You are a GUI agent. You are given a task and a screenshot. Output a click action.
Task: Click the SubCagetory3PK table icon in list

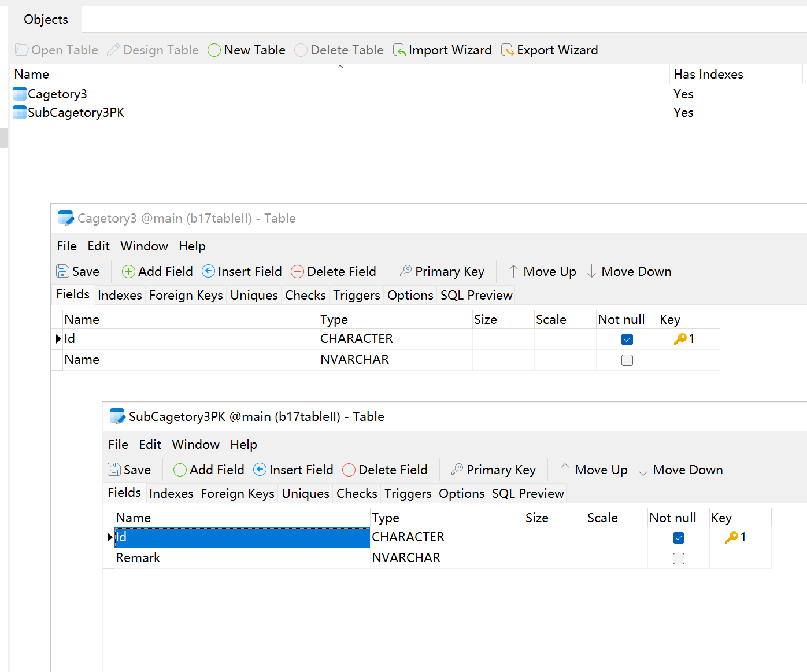(20, 112)
